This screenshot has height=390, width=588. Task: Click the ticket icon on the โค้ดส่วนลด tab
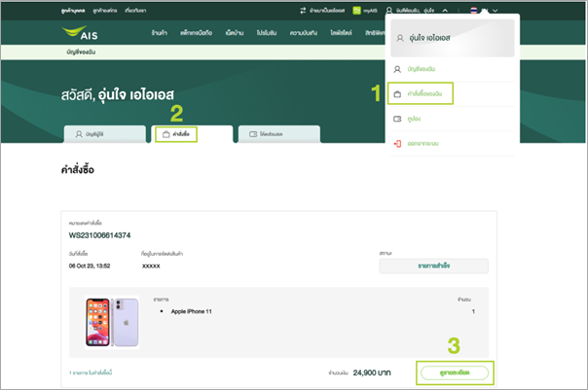click(x=253, y=134)
